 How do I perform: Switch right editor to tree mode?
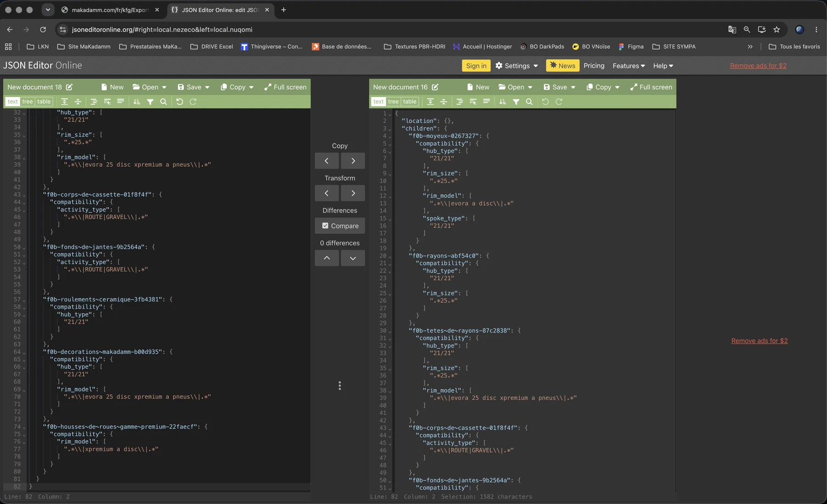point(393,102)
